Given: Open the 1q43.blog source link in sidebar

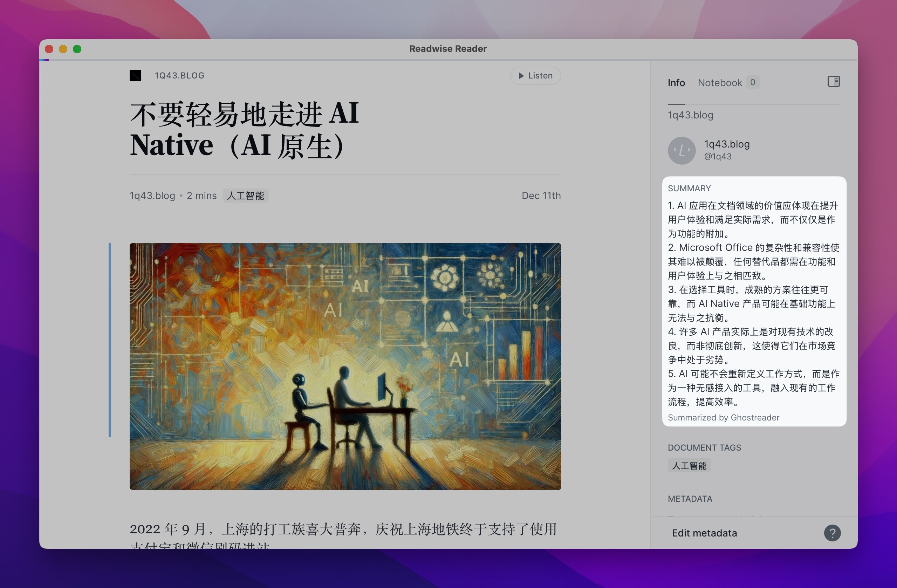Looking at the screenshot, I should [x=691, y=115].
